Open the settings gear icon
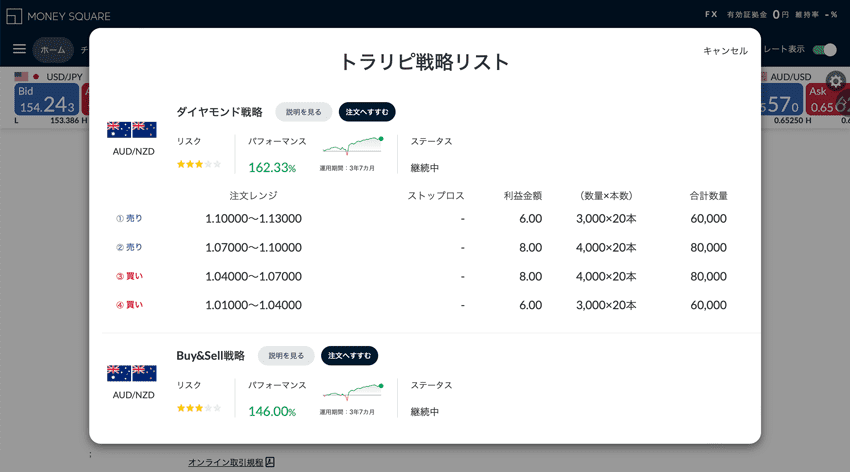The height and width of the screenshot is (472, 850). [836, 81]
